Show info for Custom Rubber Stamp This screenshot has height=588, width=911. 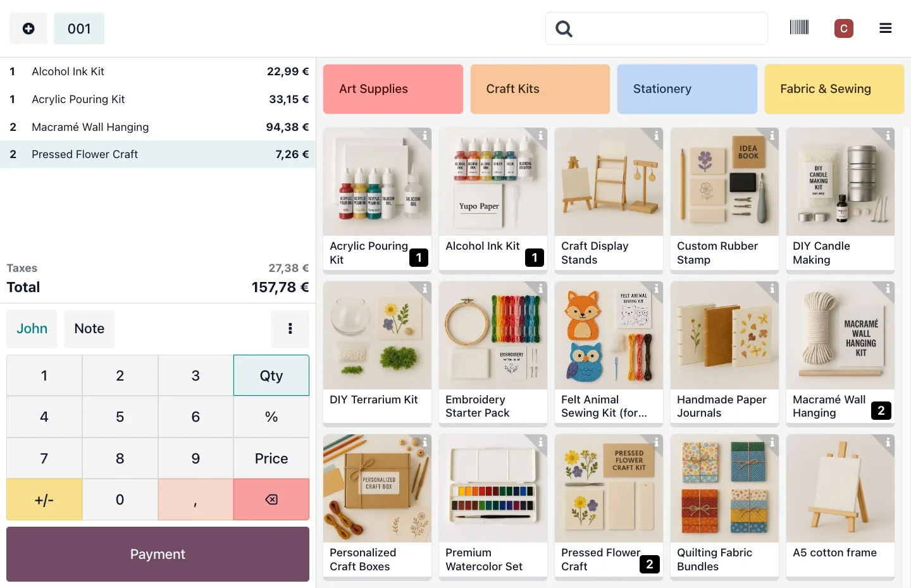pos(772,135)
